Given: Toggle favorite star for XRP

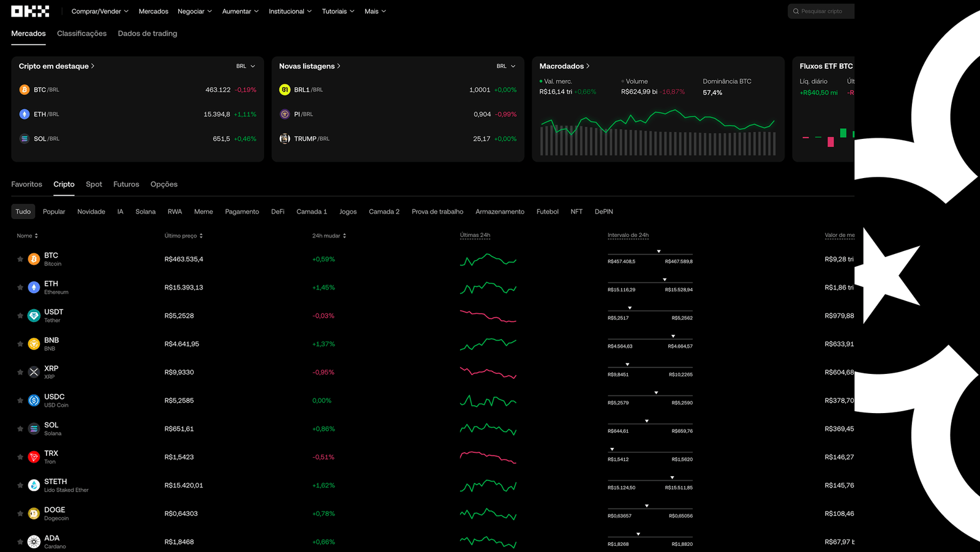Looking at the screenshot, I should [x=20, y=373].
